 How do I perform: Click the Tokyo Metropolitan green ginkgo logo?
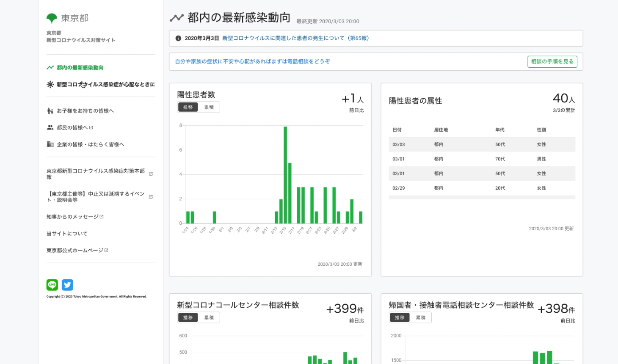point(52,18)
